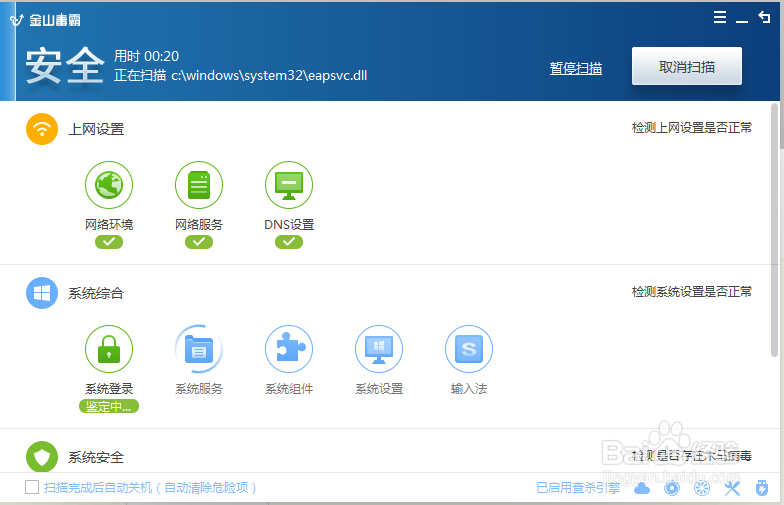Click the 输入法 S icon
784x505 pixels.
(x=469, y=349)
